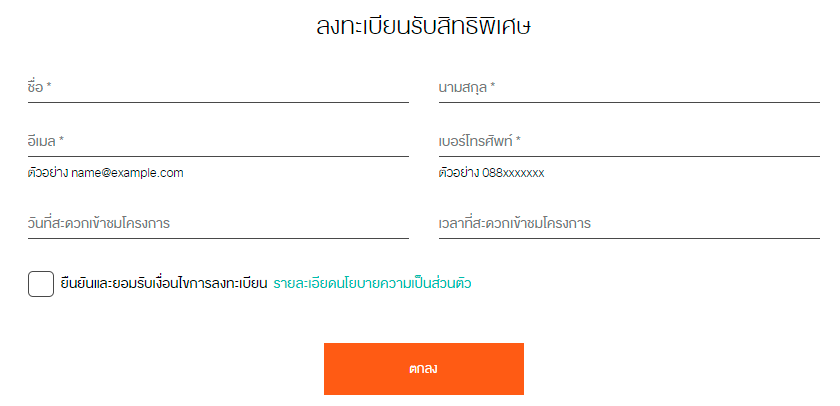Viewport: 840px width, 406px height.
Task: Click the ตัวอย่าง label under email field
Action: pos(48,173)
